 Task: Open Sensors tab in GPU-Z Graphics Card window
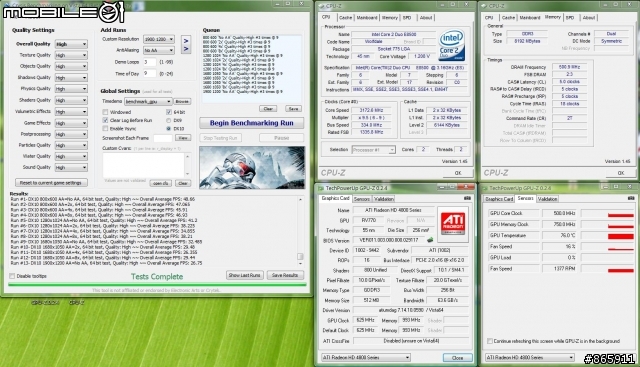(x=362, y=199)
